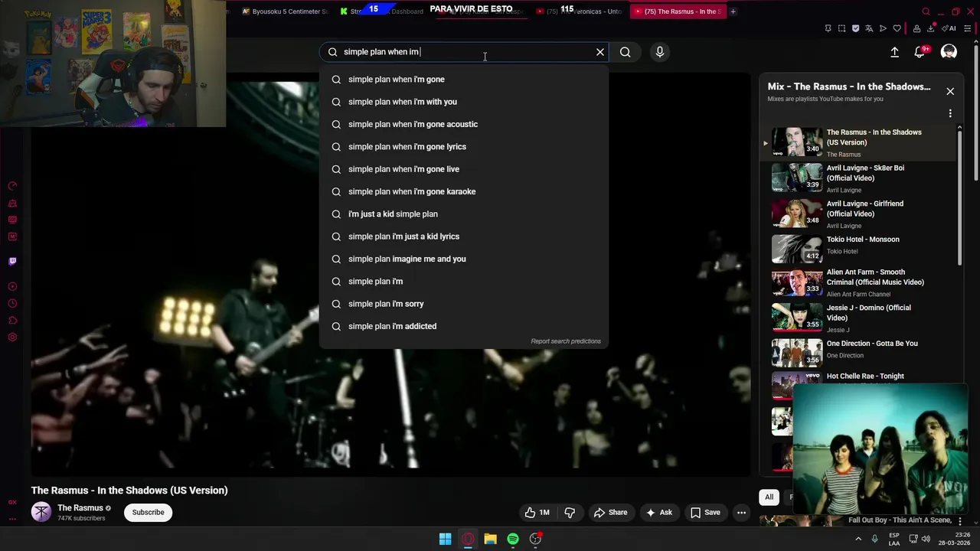Open Opera easy setup menu icon
This screenshot has width=980, height=551.
point(966,28)
